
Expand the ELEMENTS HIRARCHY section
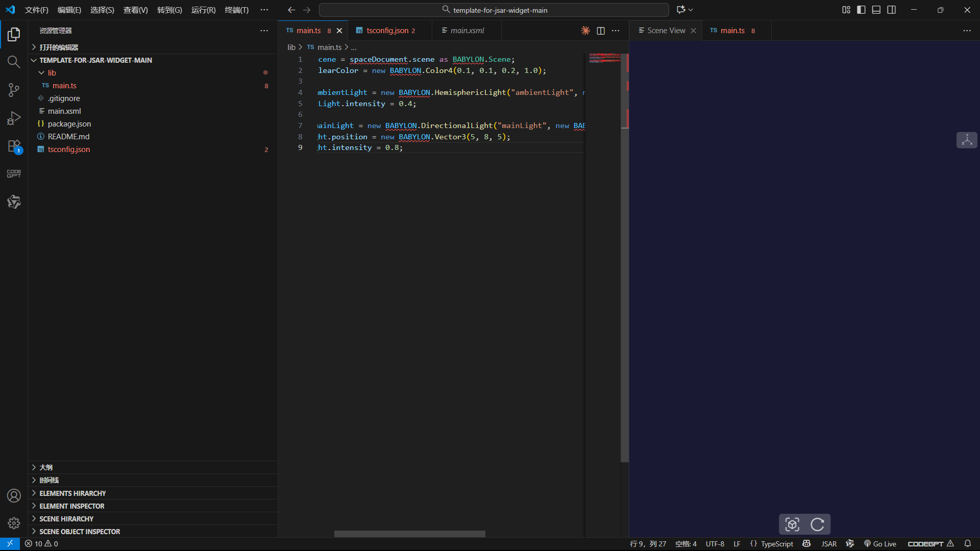[x=72, y=493]
